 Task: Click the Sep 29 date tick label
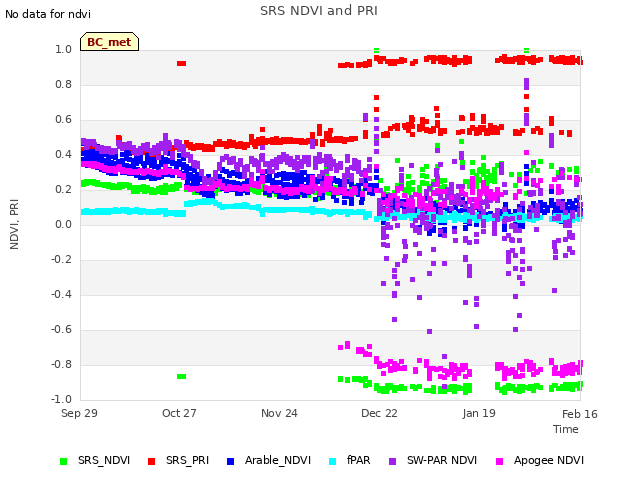pos(79,413)
